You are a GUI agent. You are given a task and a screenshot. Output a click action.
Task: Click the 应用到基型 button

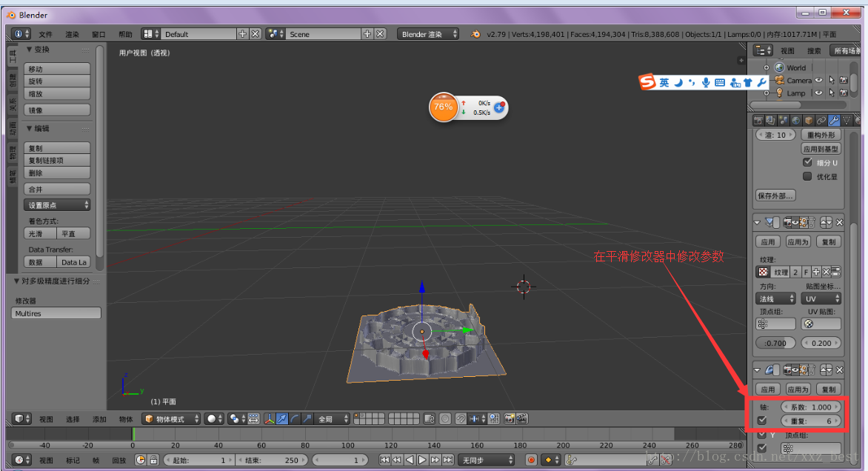coord(819,149)
